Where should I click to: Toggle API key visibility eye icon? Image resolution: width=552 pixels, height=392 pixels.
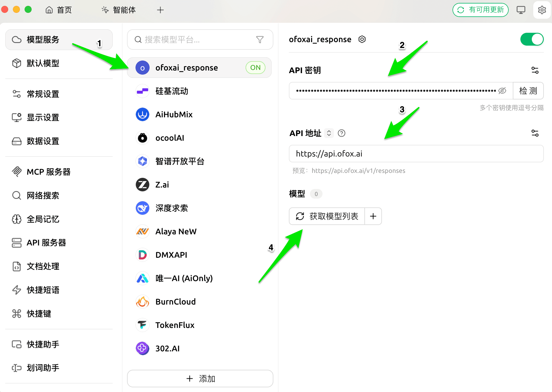pyautogui.click(x=502, y=91)
